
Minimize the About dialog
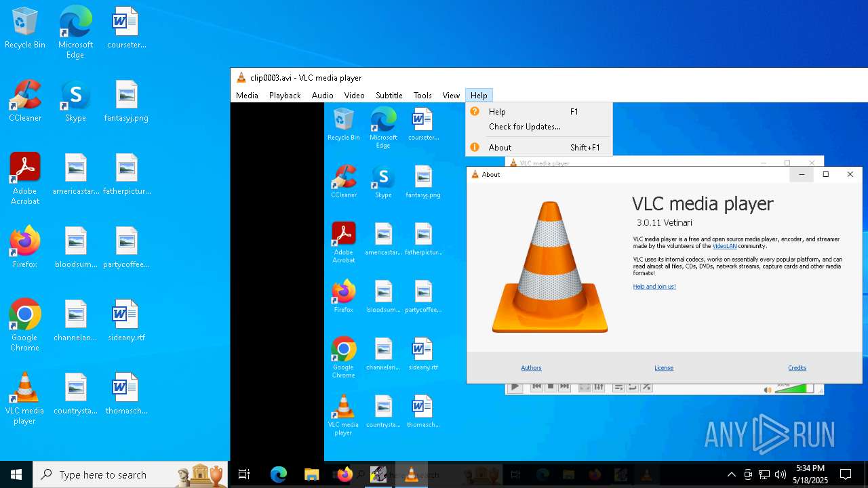coord(802,174)
